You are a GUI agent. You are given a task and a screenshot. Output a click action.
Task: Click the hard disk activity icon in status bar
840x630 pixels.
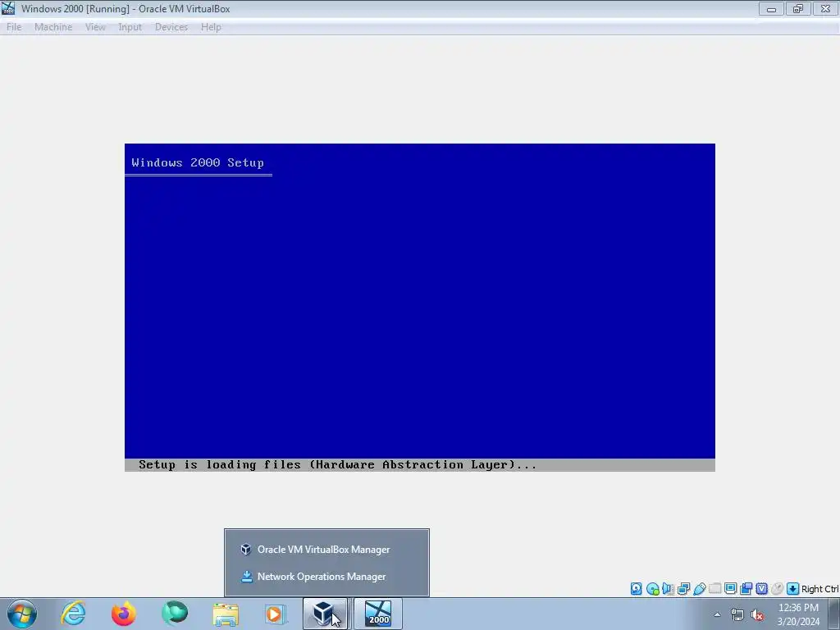click(x=636, y=589)
